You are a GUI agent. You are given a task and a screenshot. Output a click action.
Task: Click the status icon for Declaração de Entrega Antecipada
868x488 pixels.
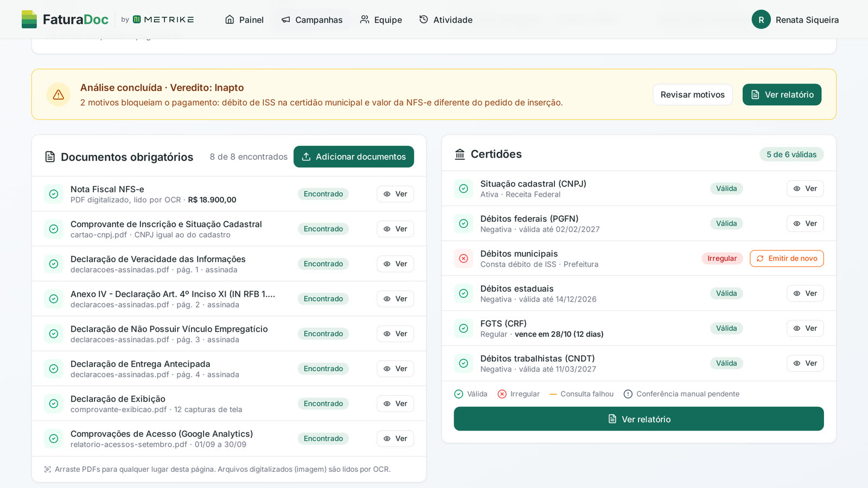54,369
